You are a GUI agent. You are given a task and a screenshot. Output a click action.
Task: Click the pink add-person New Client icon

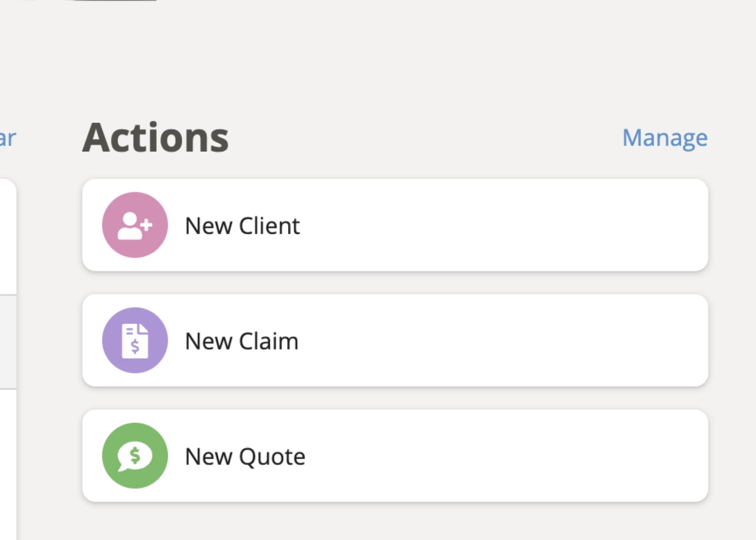tap(135, 225)
